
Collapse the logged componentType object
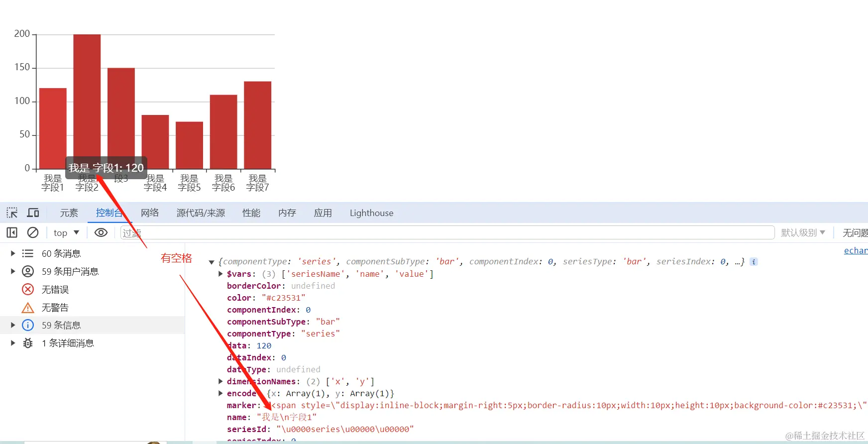212,262
